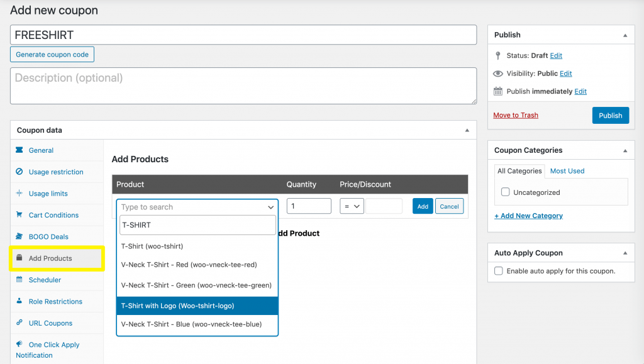The width and height of the screenshot is (644, 364).
Task: Collapse the Auto Apply Coupon panel
Action: [x=625, y=253]
